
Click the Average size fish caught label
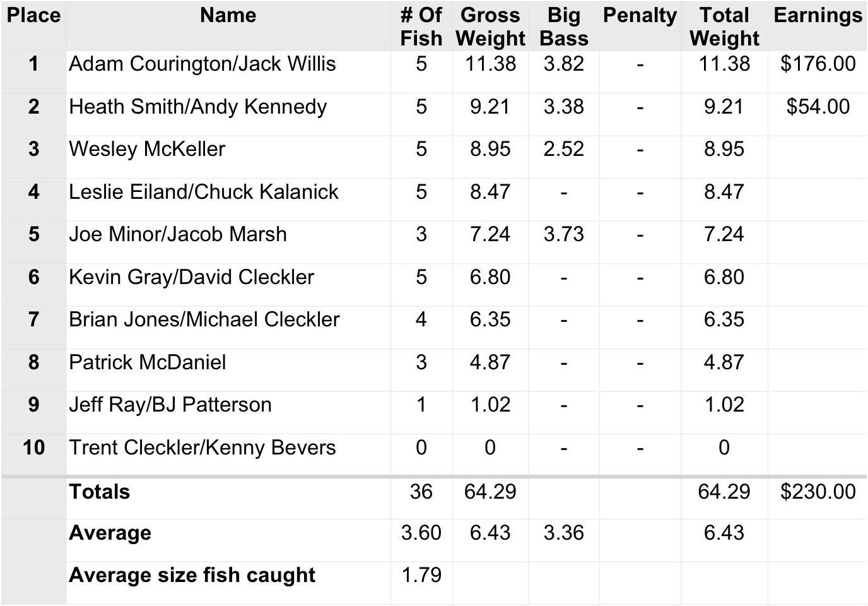[x=192, y=576]
